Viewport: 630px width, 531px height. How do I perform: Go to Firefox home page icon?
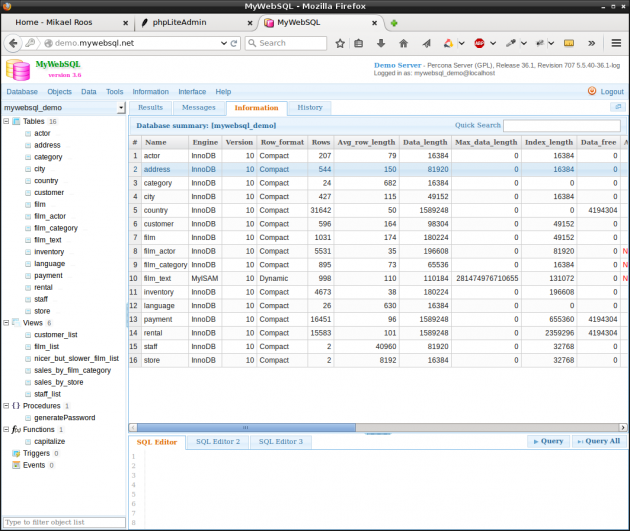pyautogui.click(x=403, y=43)
